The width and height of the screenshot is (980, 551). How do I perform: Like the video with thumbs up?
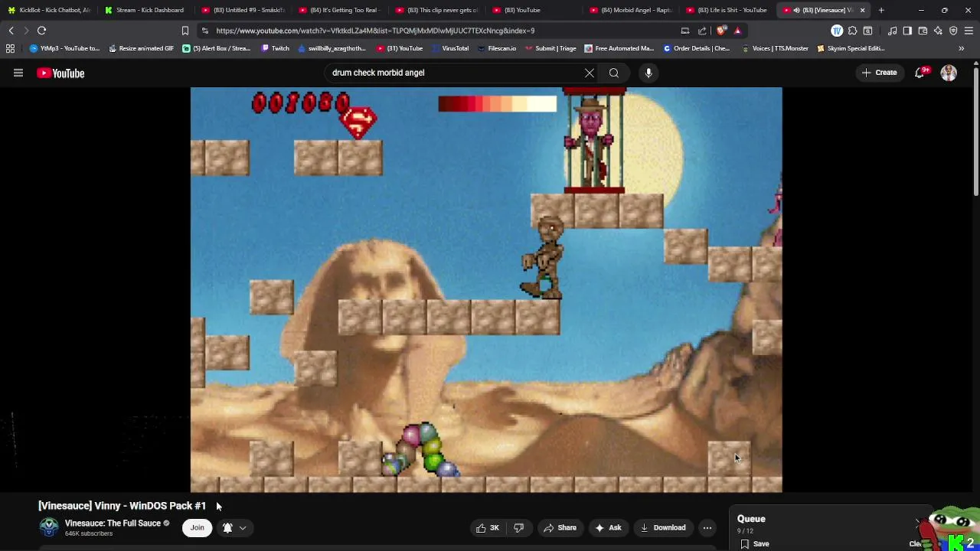pos(487,528)
